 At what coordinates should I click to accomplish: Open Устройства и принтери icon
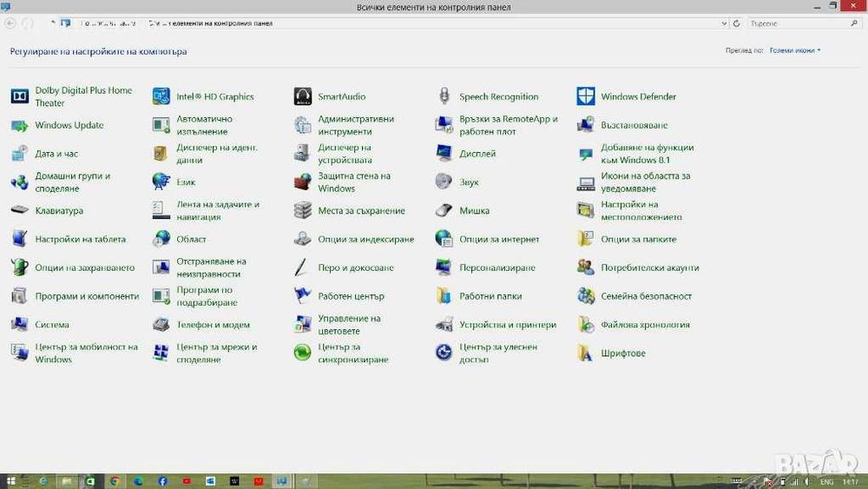click(444, 325)
